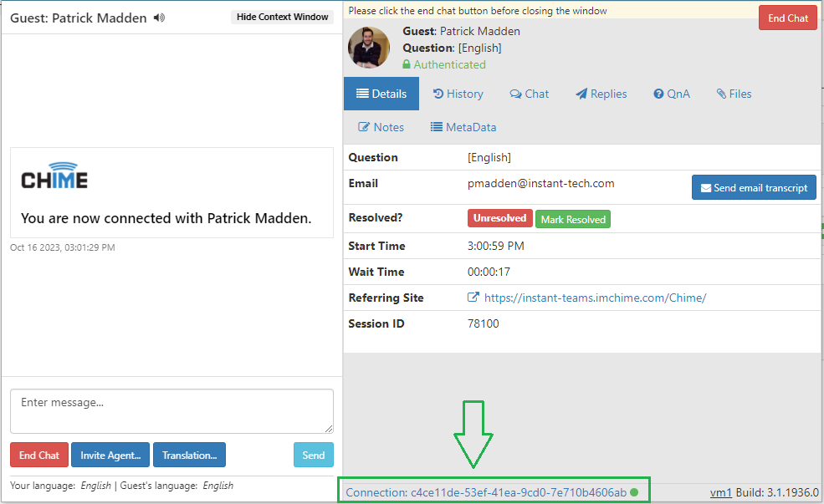Click the green connection status dot
The image size is (824, 504).
634,492
